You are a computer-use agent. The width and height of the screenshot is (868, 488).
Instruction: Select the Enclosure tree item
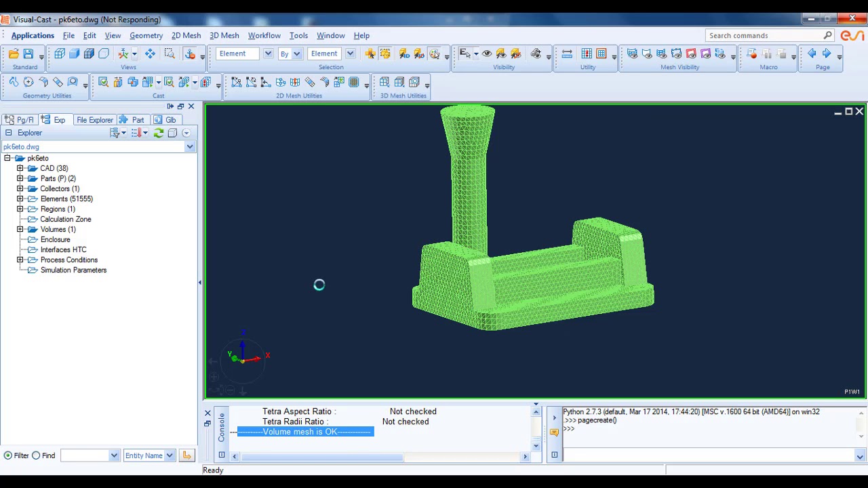point(55,239)
